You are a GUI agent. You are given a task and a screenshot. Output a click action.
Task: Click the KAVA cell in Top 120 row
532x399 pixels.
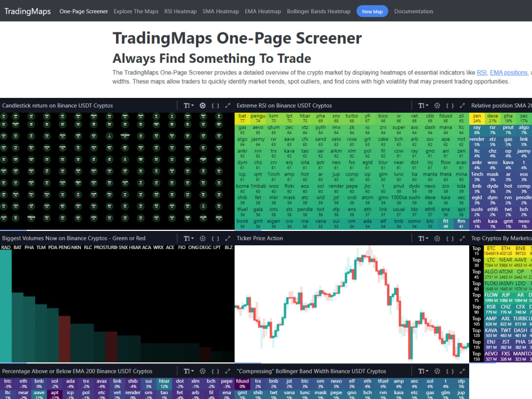click(x=491, y=332)
